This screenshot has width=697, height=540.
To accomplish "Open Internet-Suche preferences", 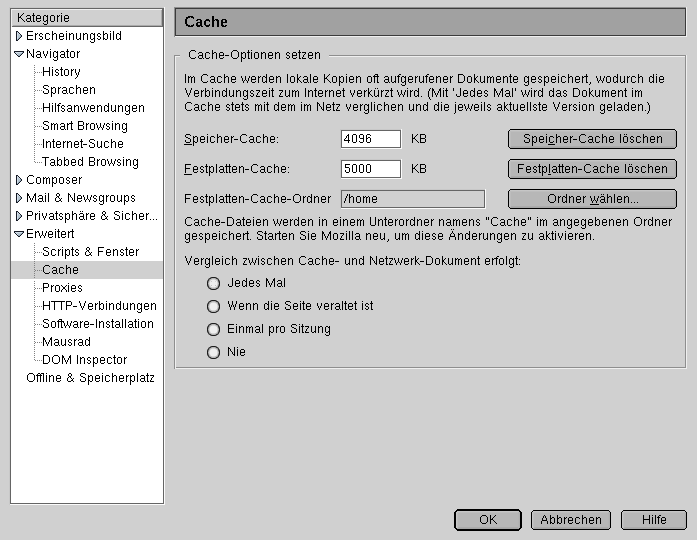I will click(83, 144).
